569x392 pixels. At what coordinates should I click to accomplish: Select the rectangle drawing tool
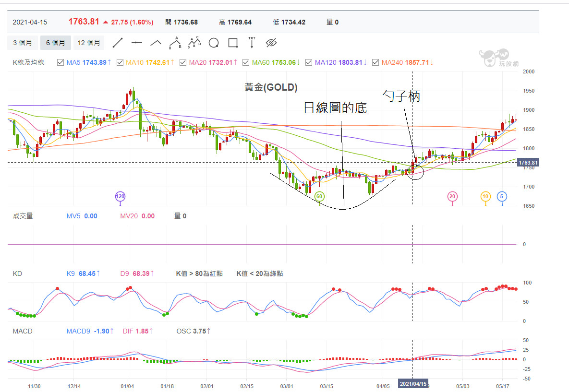[x=233, y=43]
